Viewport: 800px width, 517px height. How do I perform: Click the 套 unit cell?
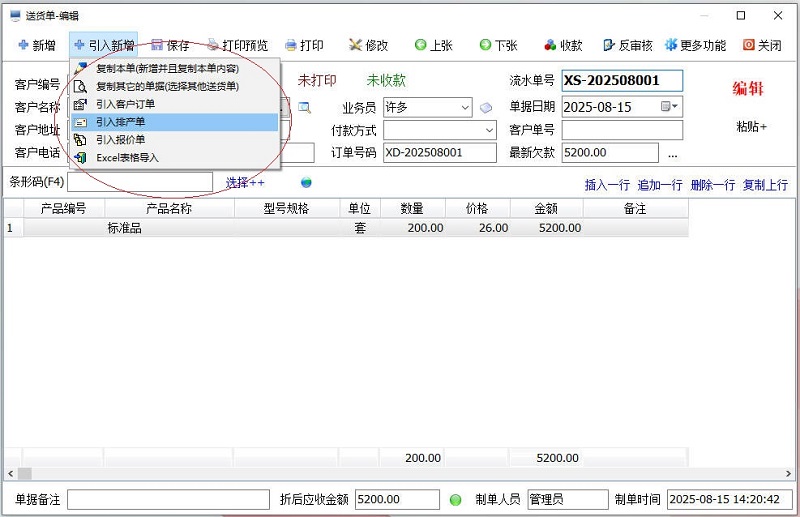pyautogui.click(x=360, y=228)
